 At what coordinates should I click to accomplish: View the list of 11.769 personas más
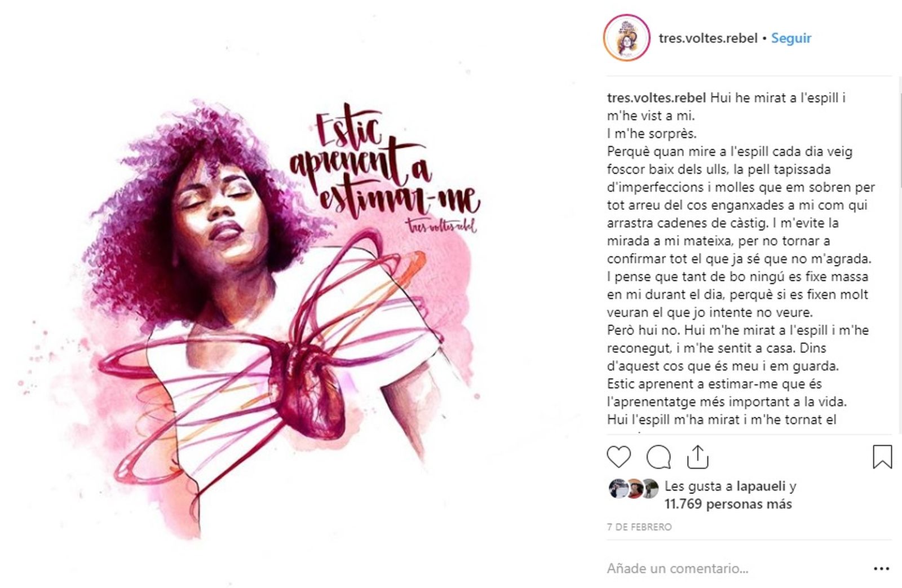pos(728,504)
